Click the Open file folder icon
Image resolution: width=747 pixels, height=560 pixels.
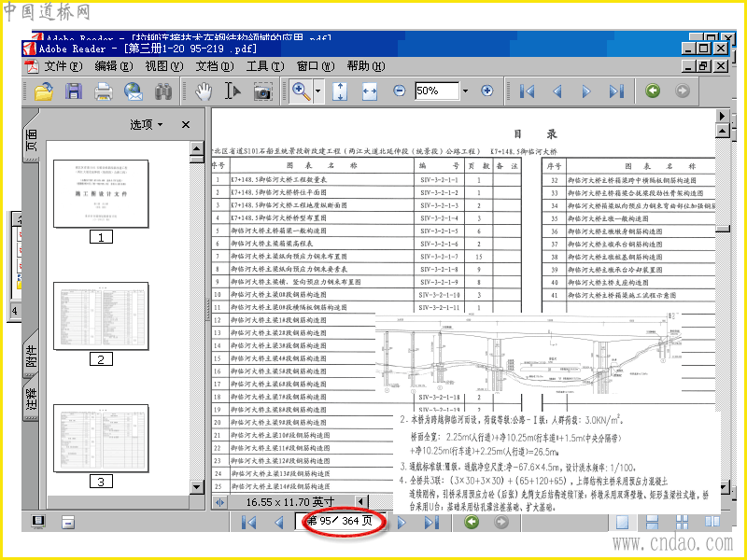44,91
